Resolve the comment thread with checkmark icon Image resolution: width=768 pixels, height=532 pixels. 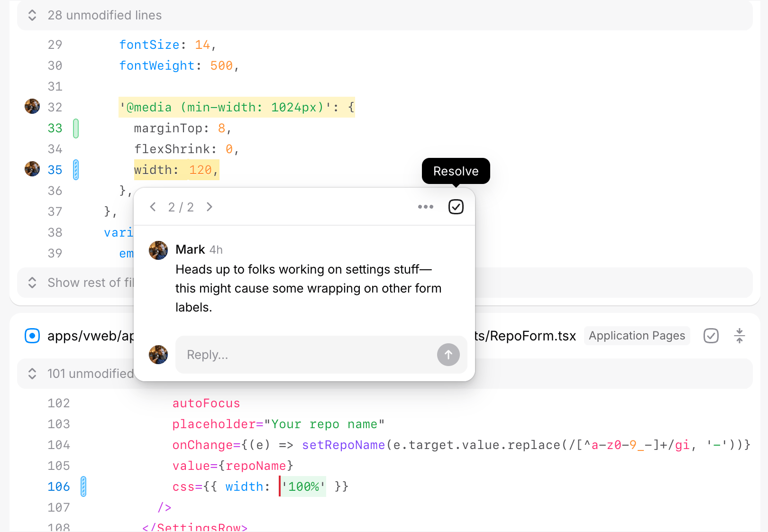coord(456,207)
